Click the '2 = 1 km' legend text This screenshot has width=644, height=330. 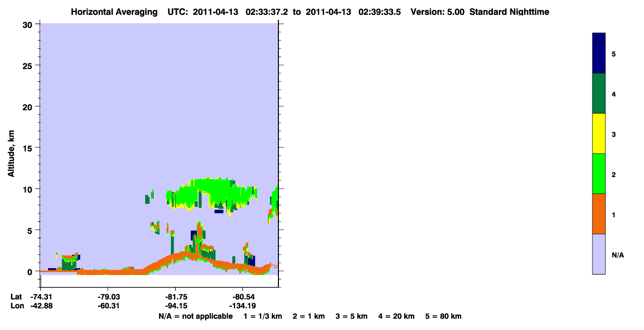tap(309, 316)
